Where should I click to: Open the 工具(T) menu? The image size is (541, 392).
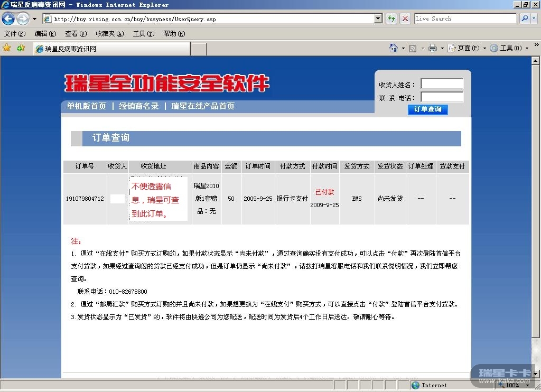pyautogui.click(x=144, y=33)
